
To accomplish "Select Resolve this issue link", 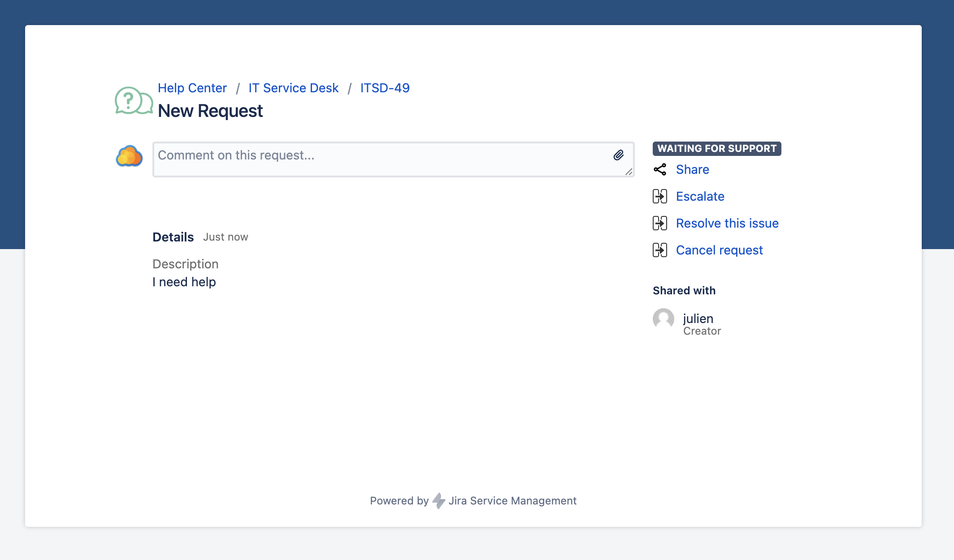I will click(727, 223).
